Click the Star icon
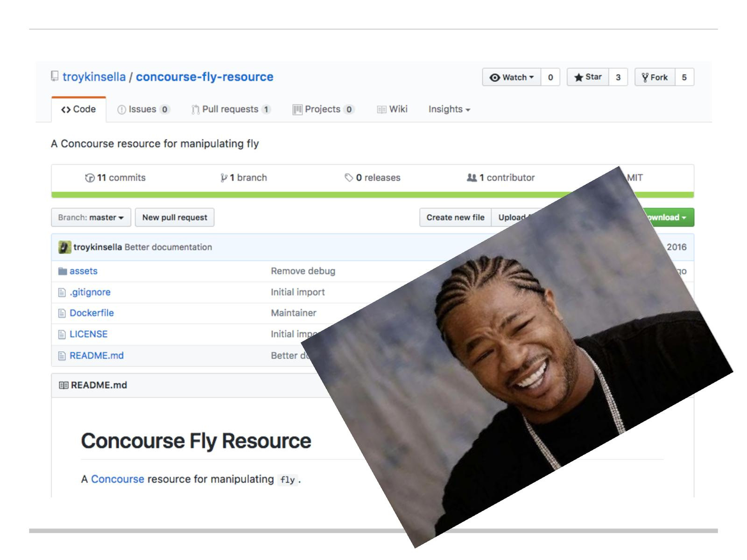This screenshot has width=747, height=560. coord(578,77)
